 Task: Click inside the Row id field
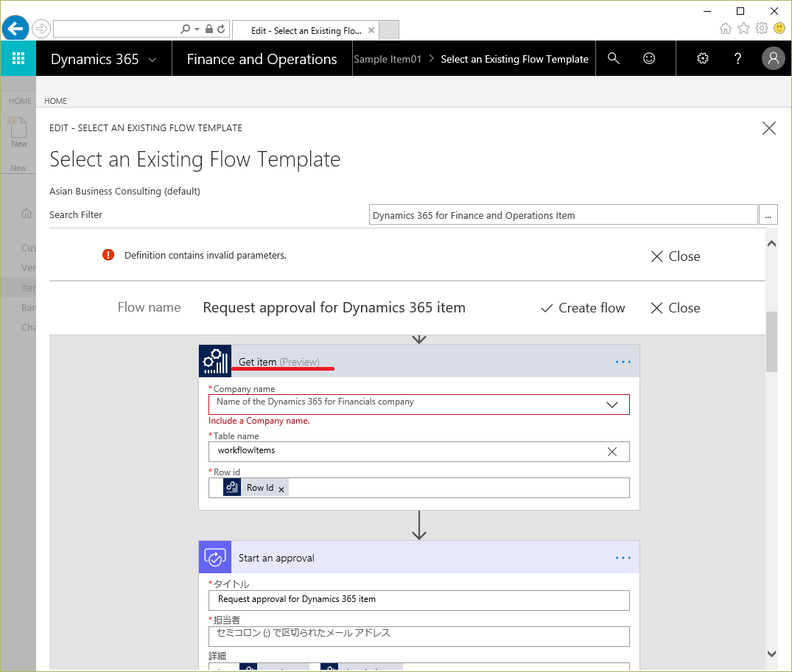coord(418,488)
